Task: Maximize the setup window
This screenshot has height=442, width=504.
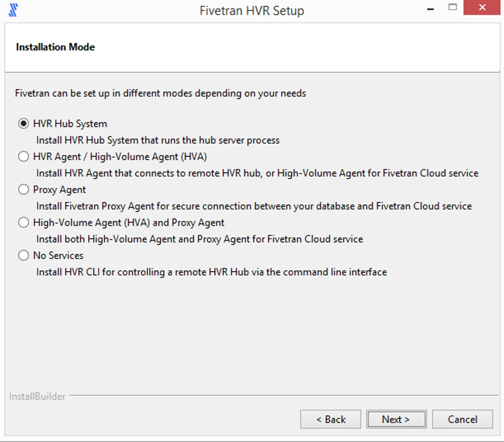Action: [x=453, y=7]
